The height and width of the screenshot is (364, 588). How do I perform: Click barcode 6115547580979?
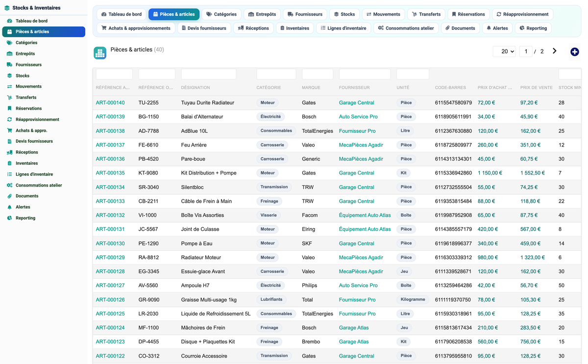453,103
